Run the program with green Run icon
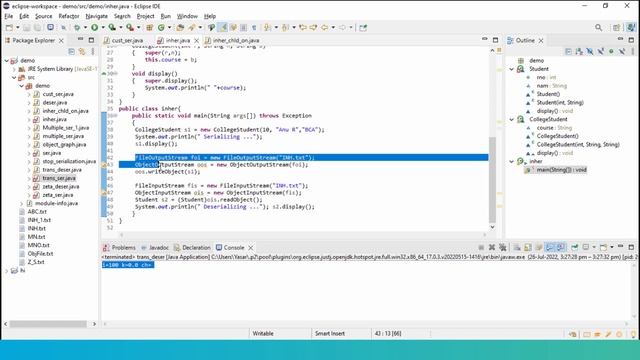This screenshot has width=640, height=360. point(94,27)
